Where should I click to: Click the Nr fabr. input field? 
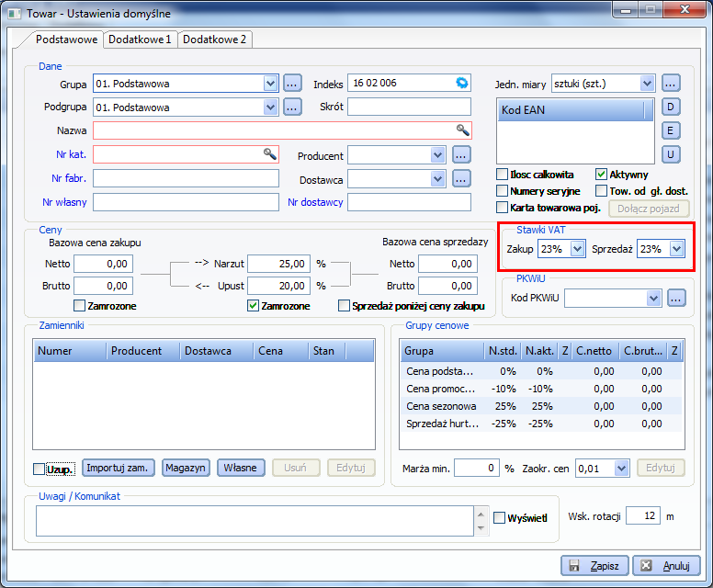coord(186,178)
